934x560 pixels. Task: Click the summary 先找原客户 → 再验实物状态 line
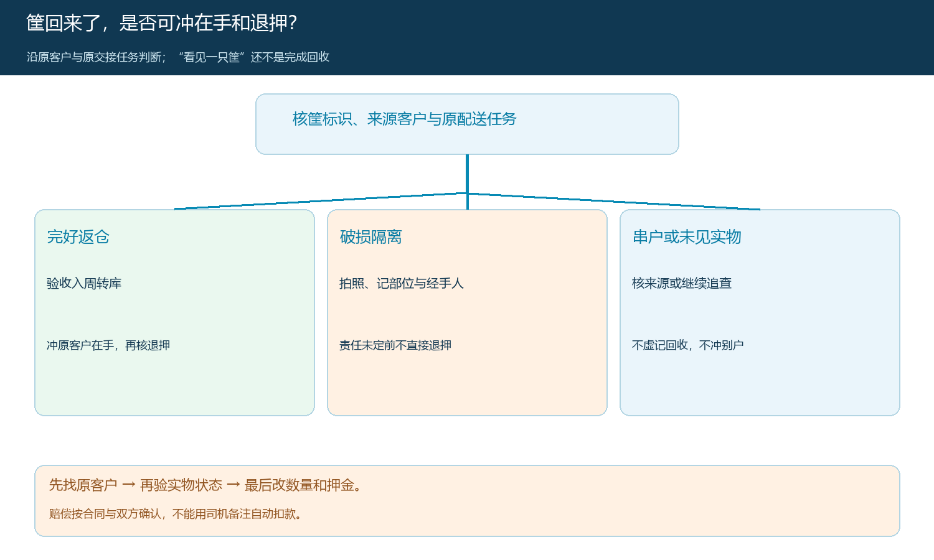[205, 485]
